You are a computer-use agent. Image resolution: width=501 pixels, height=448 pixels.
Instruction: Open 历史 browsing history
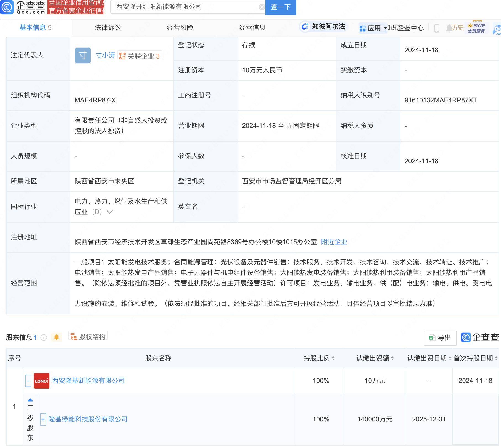pyautogui.click(x=458, y=28)
